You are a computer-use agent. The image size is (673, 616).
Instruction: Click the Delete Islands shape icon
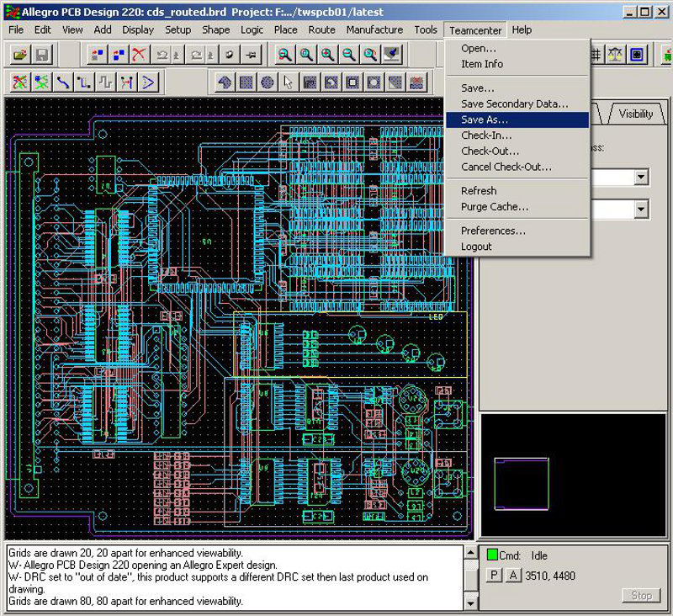tap(416, 82)
